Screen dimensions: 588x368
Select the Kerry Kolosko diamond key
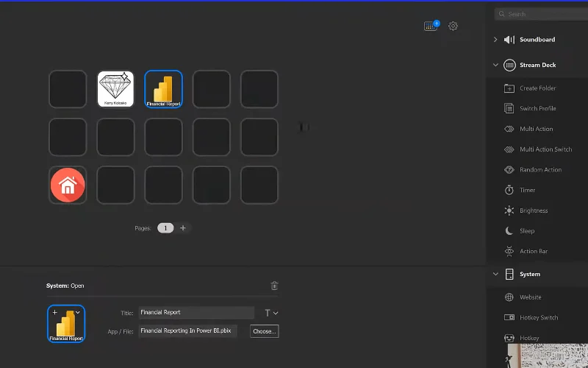click(x=115, y=89)
